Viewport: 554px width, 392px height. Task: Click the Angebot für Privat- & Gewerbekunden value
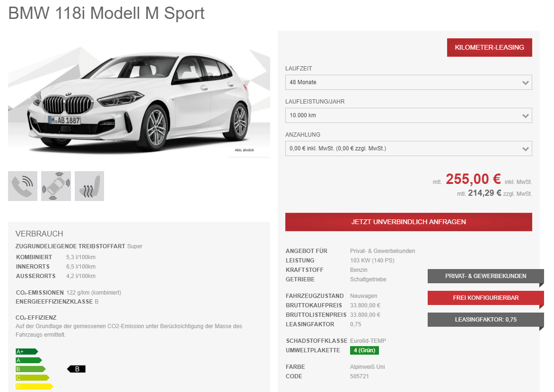coord(382,251)
